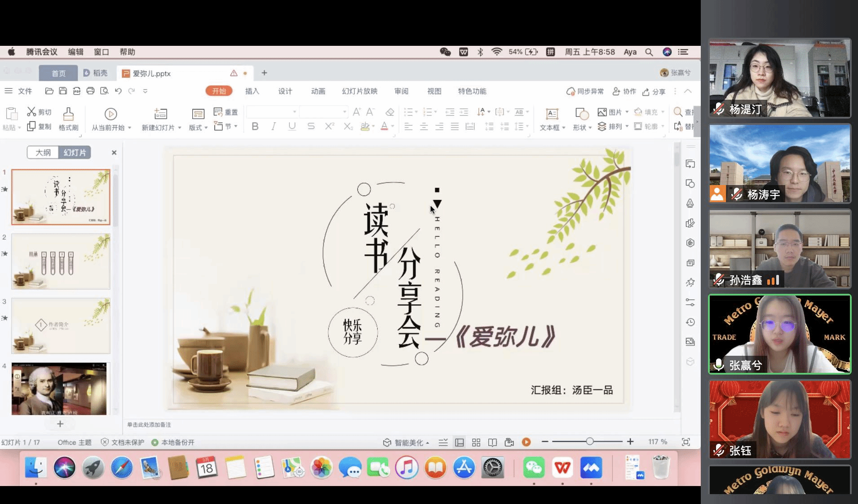Switch to slide sorter grid view icon
The height and width of the screenshot is (504, 858).
[x=476, y=442]
